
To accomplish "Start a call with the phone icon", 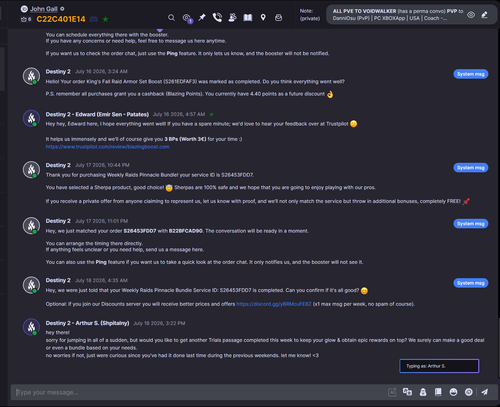I will click(217, 17).
